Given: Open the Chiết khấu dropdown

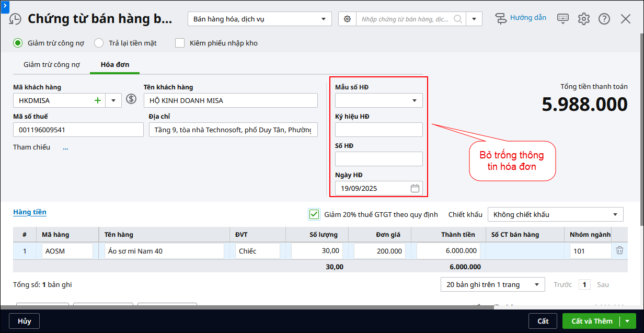Looking at the screenshot, I should point(555,214).
